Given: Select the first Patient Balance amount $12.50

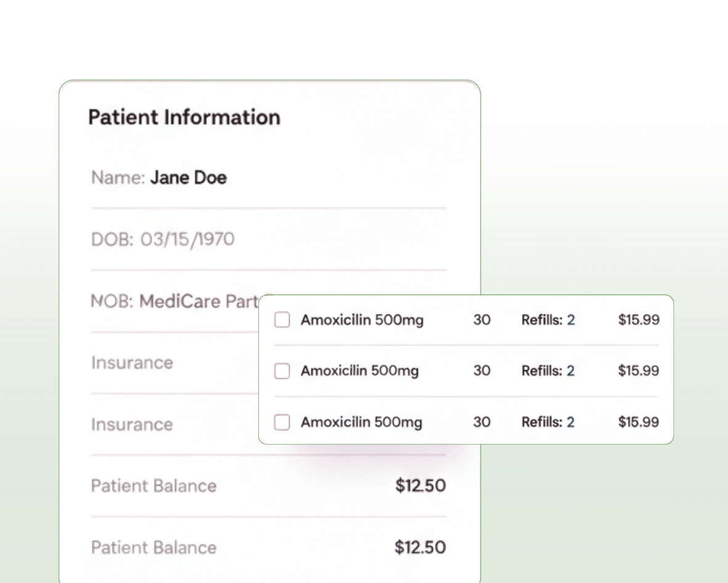Looking at the screenshot, I should (421, 486).
